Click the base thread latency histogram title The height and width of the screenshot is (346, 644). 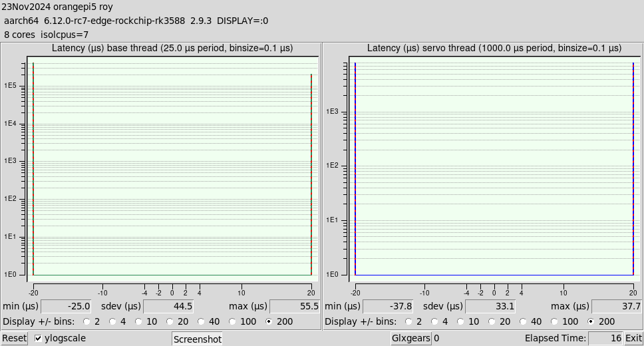172,48
